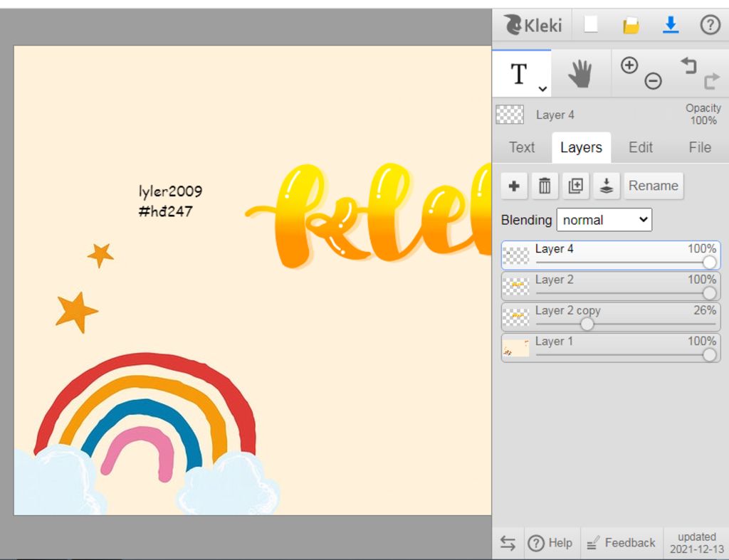Click Layer 1 opacity slider handle
This screenshot has width=729, height=560.
(x=709, y=354)
